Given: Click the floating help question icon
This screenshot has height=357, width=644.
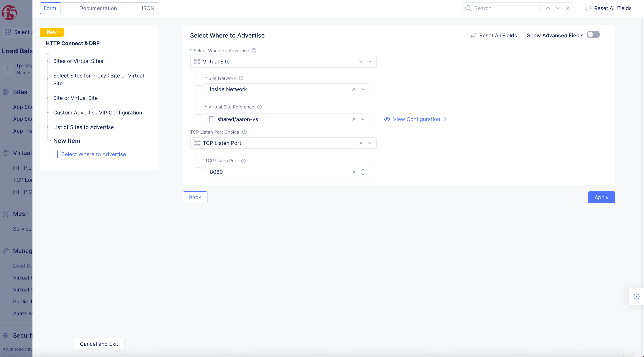Looking at the screenshot, I should tap(637, 297).
